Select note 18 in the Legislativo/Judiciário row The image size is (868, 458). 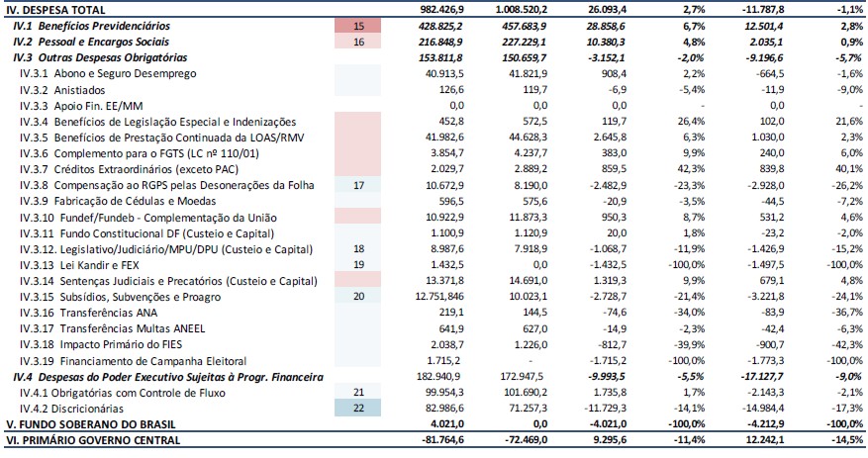(358, 248)
